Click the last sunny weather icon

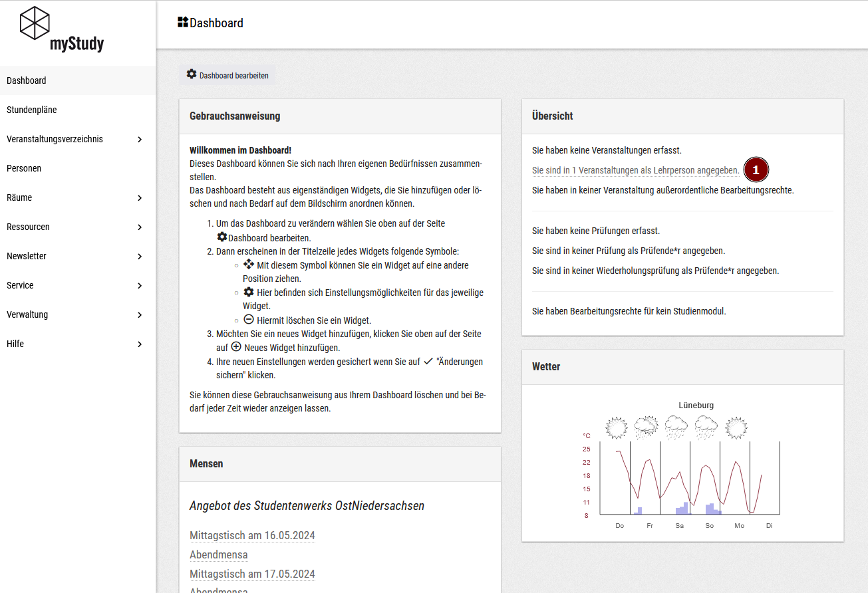(736, 427)
